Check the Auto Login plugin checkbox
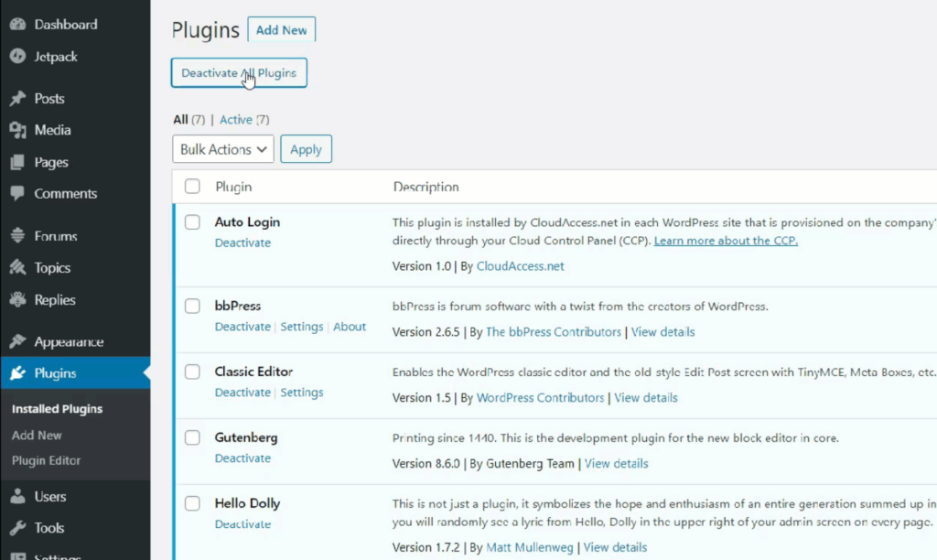 pyautogui.click(x=192, y=222)
